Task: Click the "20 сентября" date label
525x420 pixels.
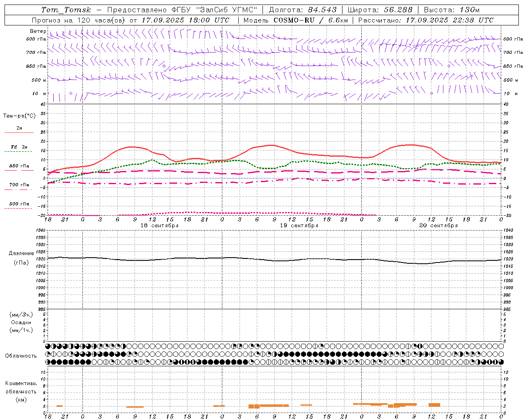Action: click(438, 226)
